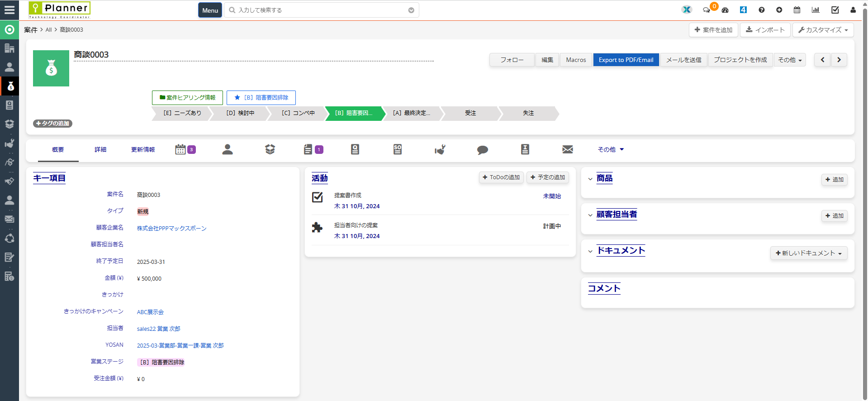The height and width of the screenshot is (401, 868).
Task: Open the calendar activities tab icon
Action: click(180, 149)
